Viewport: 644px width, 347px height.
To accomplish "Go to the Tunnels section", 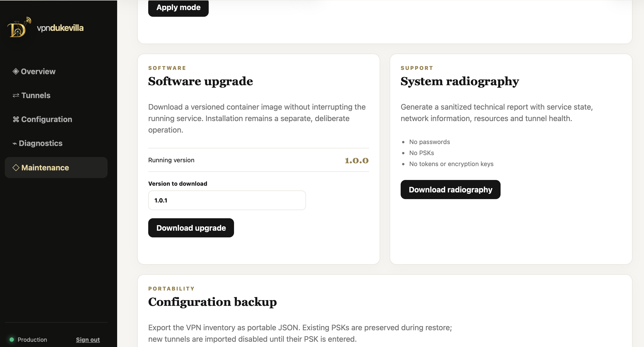I will (x=56, y=95).
